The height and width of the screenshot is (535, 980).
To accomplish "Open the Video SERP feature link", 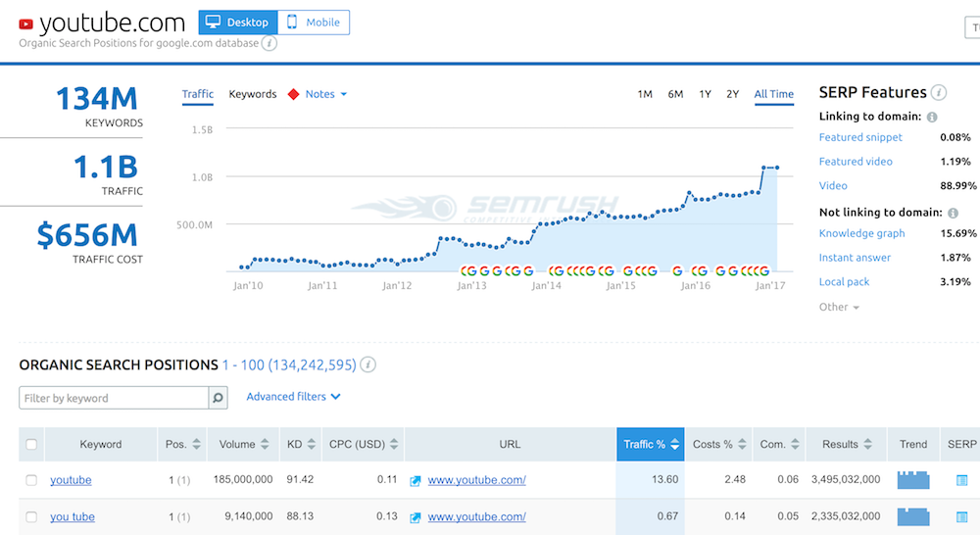I will (x=833, y=185).
